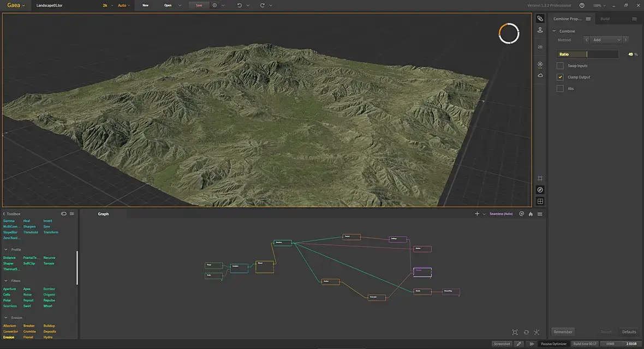The height and width of the screenshot is (349, 644).
Task: Click the Redo arrow icon
Action: [262, 5]
